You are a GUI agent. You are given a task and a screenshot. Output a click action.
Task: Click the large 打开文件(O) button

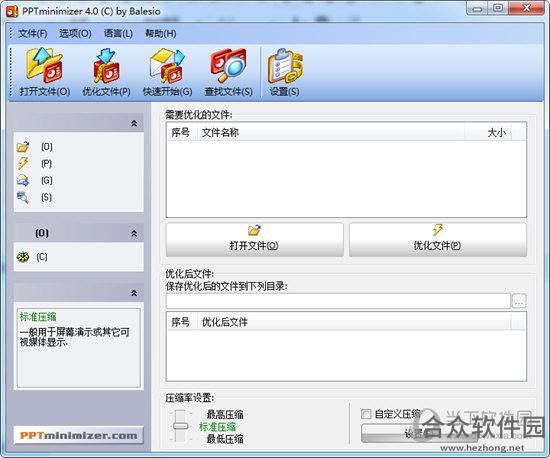(x=255, y=240)
